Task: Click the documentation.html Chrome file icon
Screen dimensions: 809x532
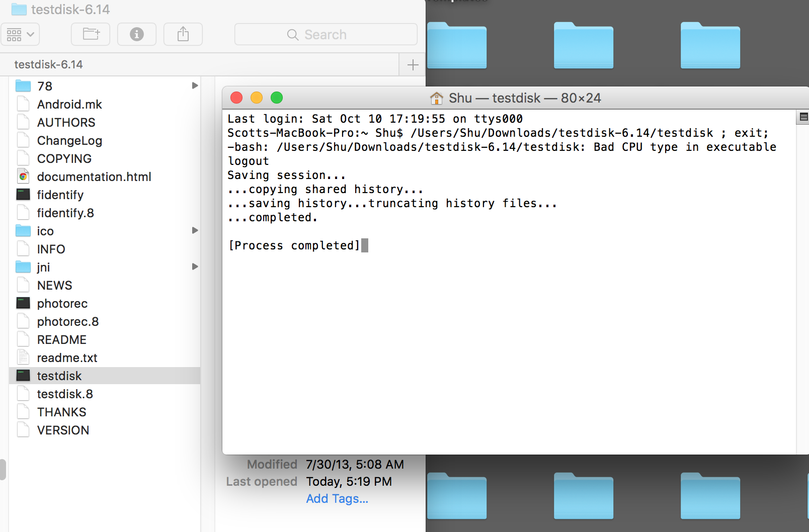Action: click(23, 176)
